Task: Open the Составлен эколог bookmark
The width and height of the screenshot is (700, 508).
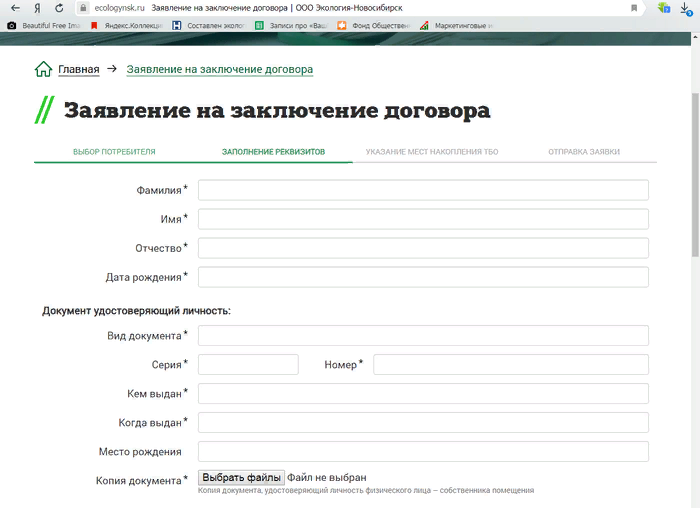Action: point(209,26)
